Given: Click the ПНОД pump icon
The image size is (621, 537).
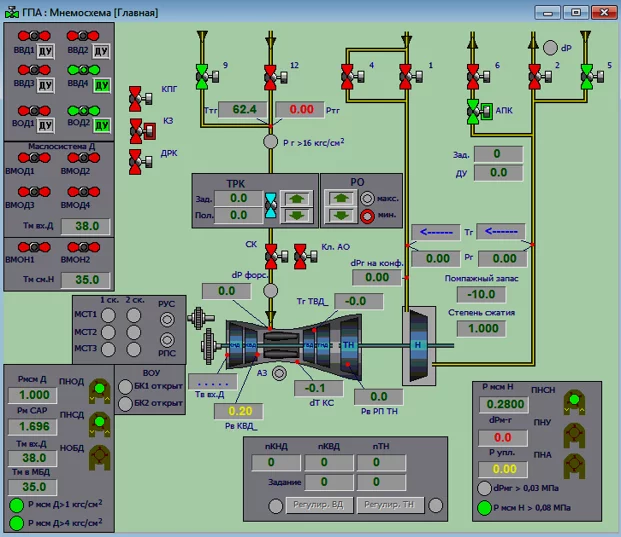Looking at the screenshot, I should [99, 391].
